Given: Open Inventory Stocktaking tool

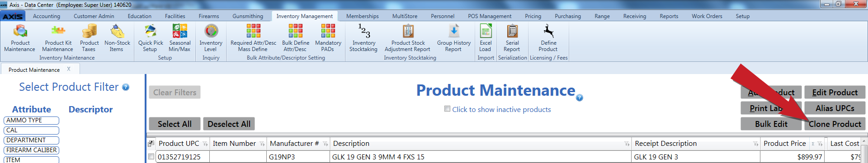Looking at the screenshot, I should tap(363, 38).
